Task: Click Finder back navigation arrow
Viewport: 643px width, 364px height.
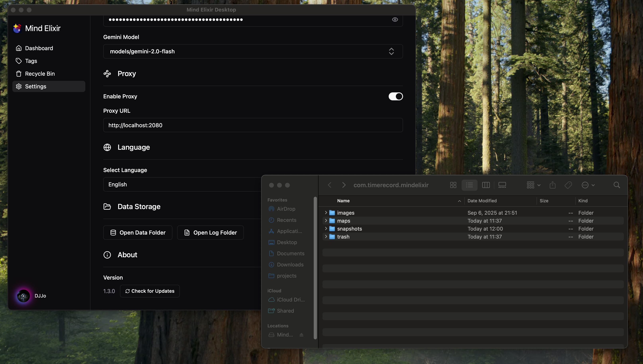Action: [329, 185]
